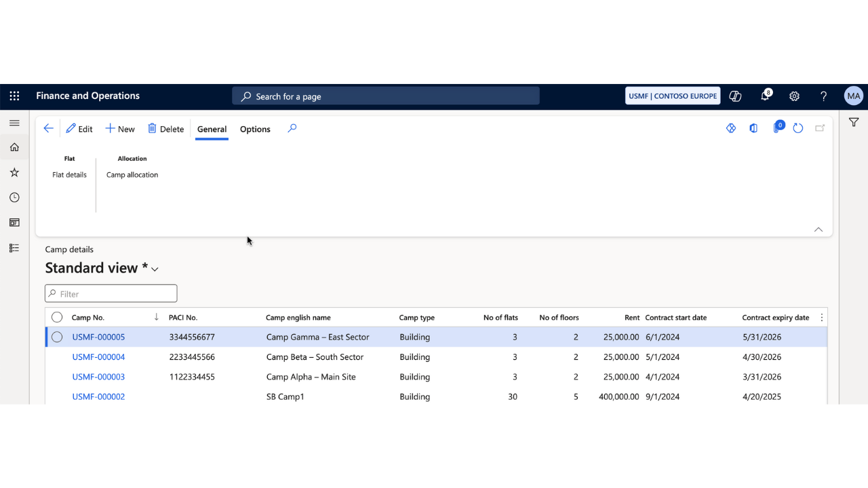Click the back arrow in the action pane

(x=48, y=128)
